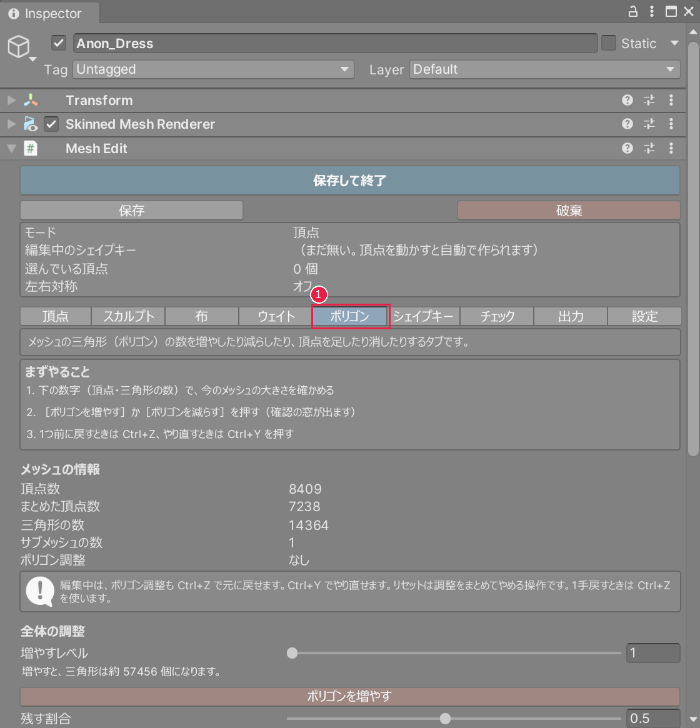
Task: Click the Skinned Mesh Renderer component icon
Action: point(31,124)
